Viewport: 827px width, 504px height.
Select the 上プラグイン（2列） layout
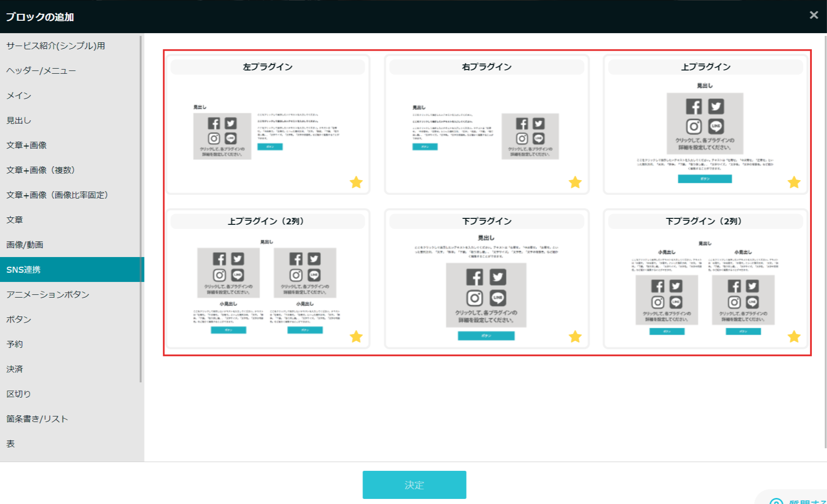[x=268, y=279]
